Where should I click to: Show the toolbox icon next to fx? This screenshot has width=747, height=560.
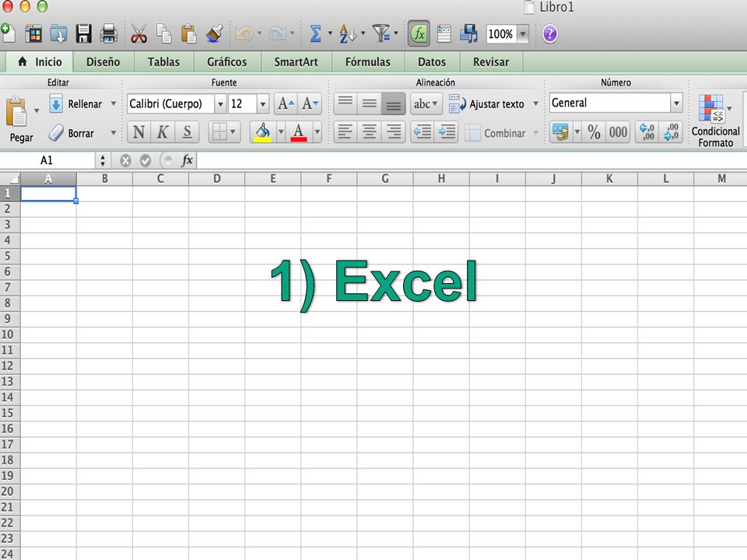pyautogui.click(x=444, y=33)
